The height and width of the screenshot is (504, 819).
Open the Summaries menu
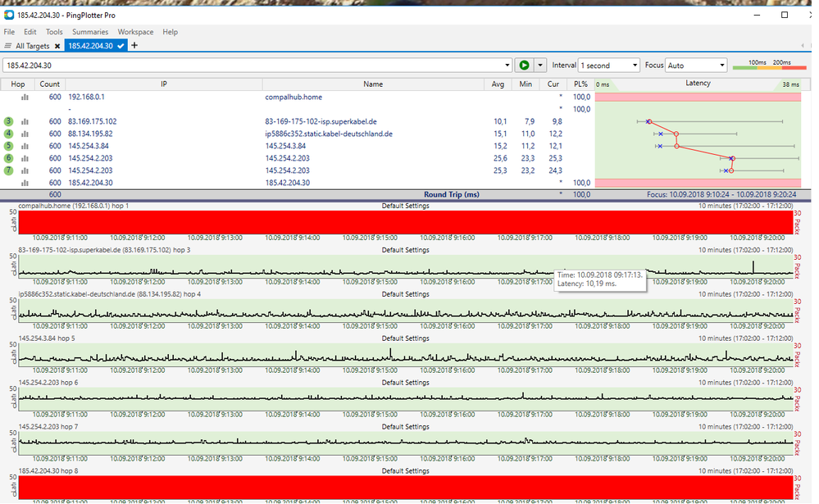click(90, 32)
